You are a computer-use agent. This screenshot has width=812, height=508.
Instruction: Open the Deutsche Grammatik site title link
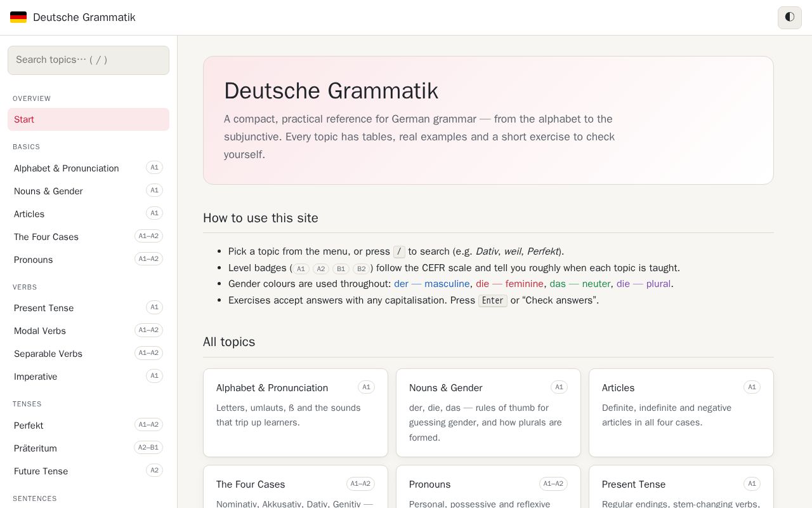point(73,17)
